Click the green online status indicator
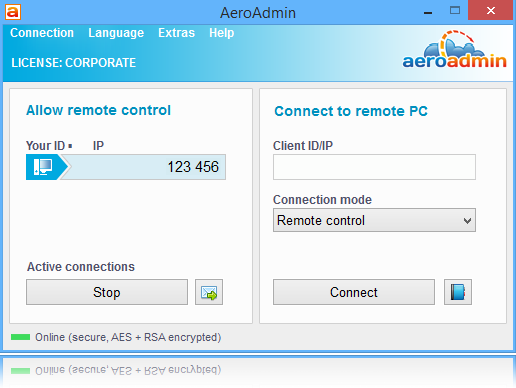516x388 pixels. pyautogui.click(x=20, y=337)
